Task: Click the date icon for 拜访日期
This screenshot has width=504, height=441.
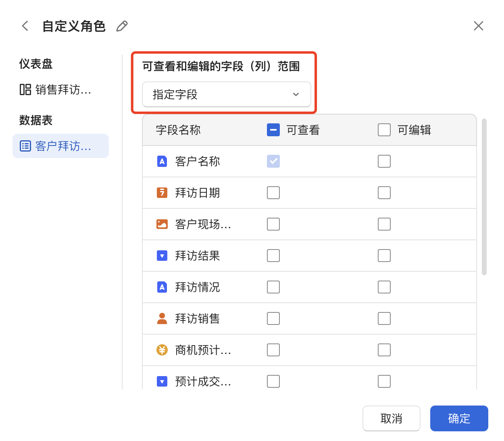Action: click(x=162, y=193)
